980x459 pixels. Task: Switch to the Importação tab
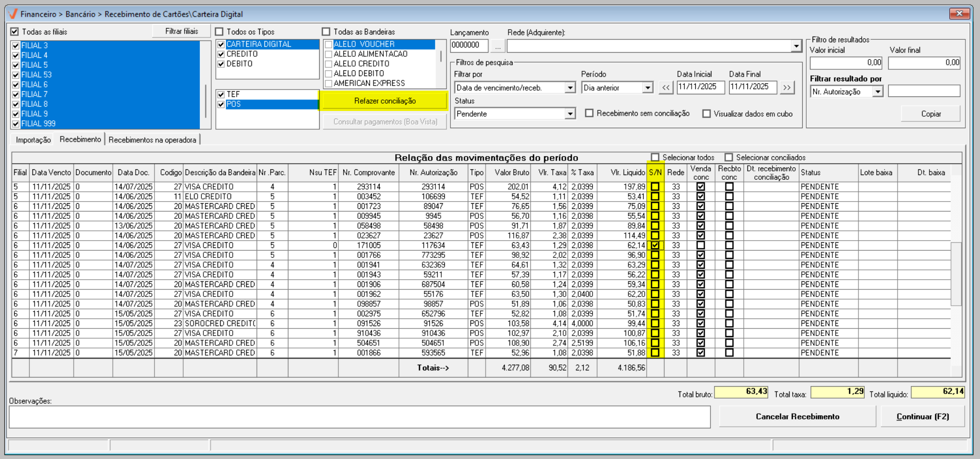coord(33,140)
